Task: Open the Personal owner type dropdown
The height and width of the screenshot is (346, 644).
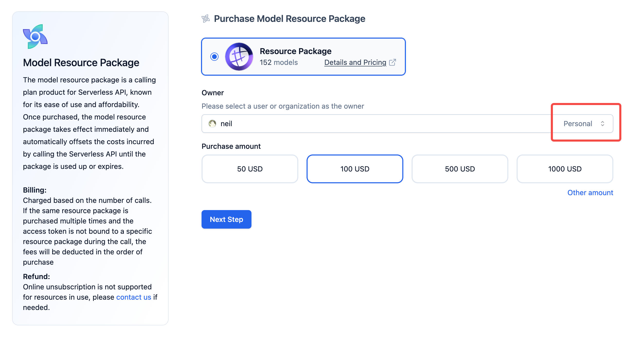Action: [x=578, y=124]
